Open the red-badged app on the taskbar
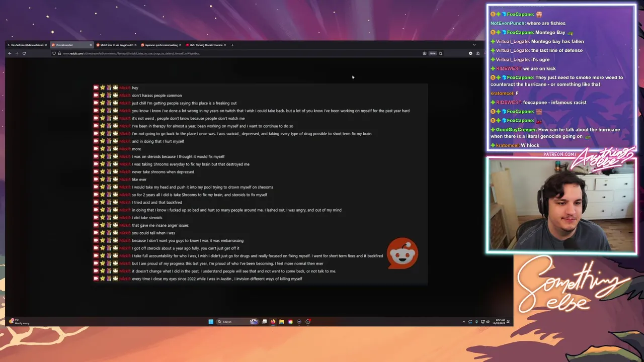Screen dimensions: 644x362 (308, 322)
